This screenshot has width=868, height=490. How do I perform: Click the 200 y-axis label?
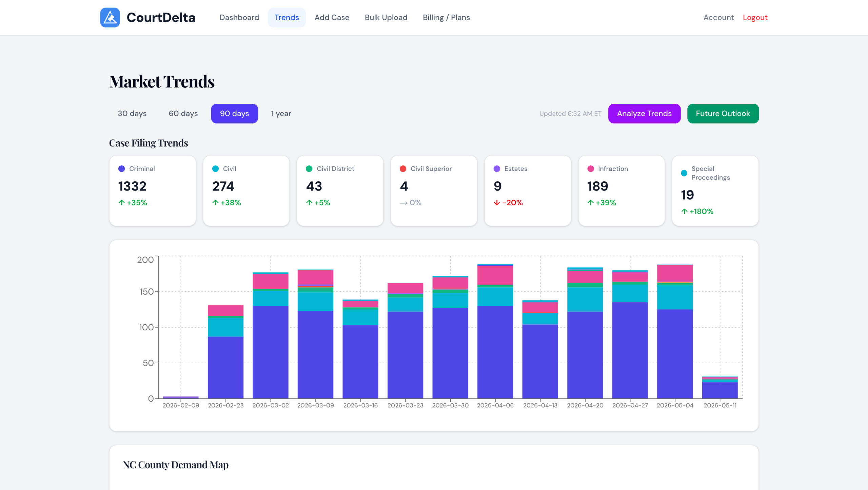(x=145, y=260)
